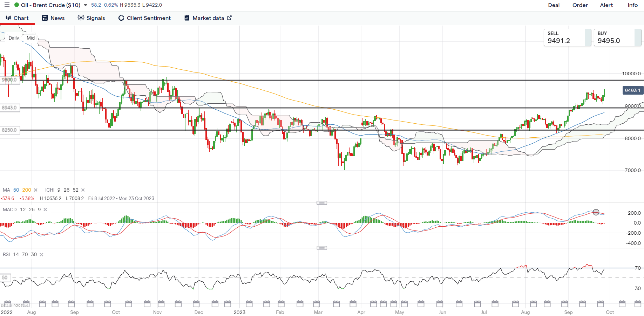
Task: Click the L 7008.2 range low value
Action: pos(75,198)
